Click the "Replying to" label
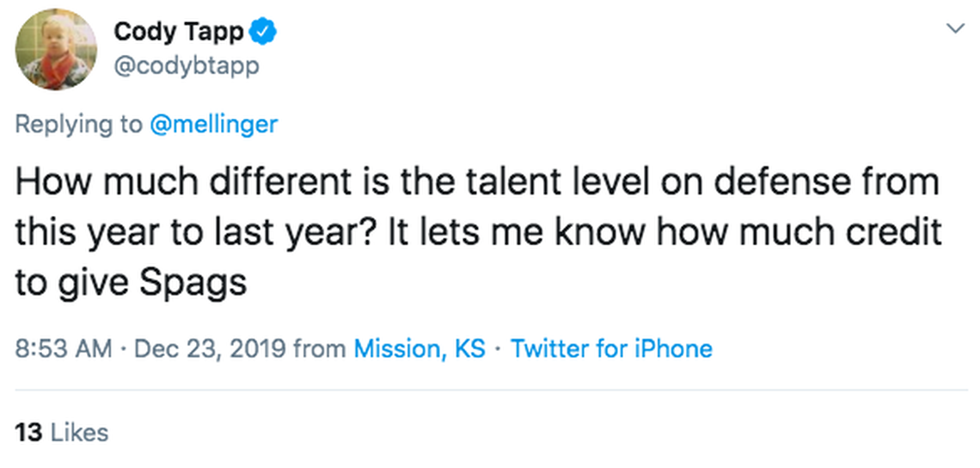This screenshot has height=468, width=980. coord(79,124)
